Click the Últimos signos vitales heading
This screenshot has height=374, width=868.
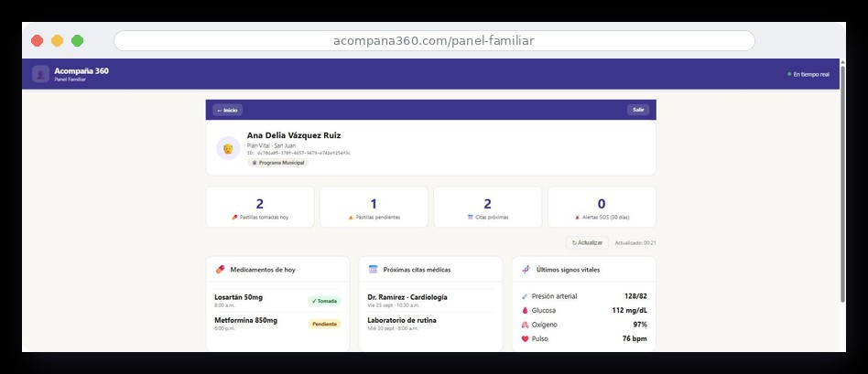(x=568, y=270)
